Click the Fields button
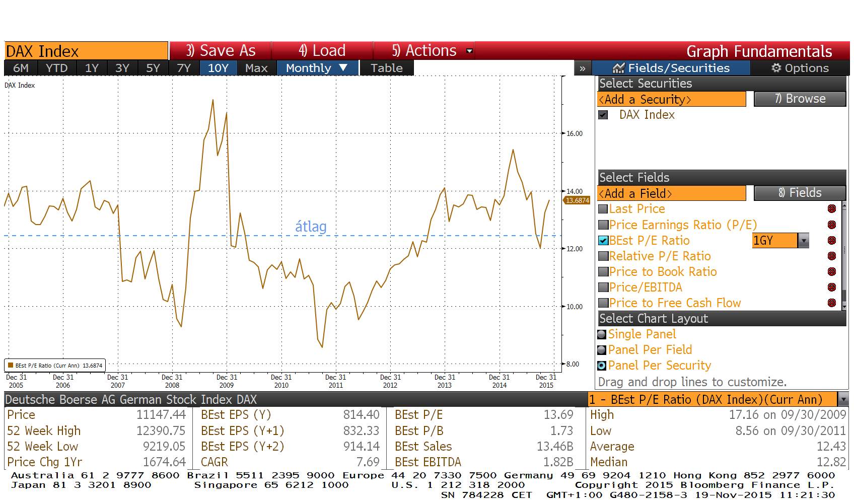854x504 pixels. (x=800, y=193)
